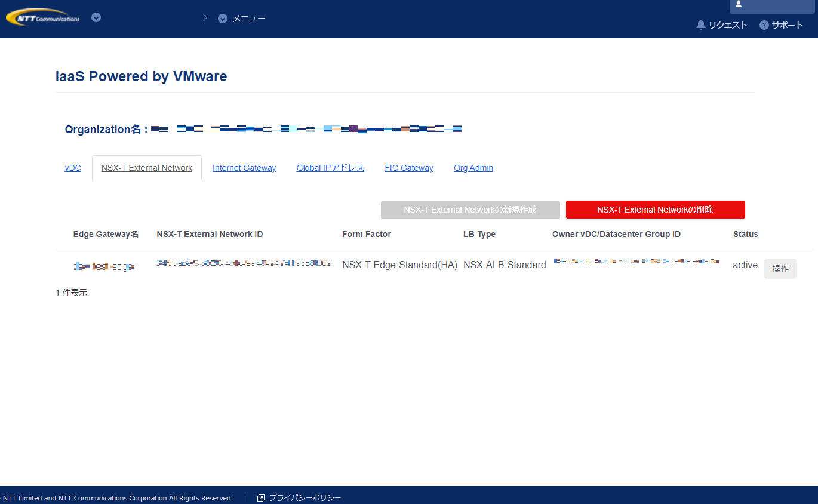
Task: Click the 操作 button in the active row
Action: [780, 269]
